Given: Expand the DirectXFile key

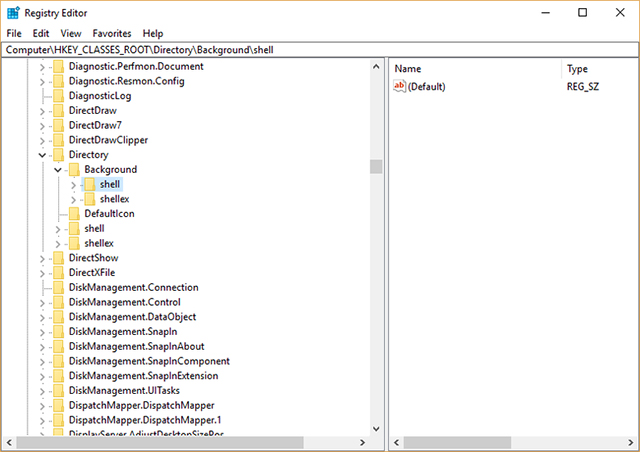Looking at the screenshot, I should tap(42, 273).
